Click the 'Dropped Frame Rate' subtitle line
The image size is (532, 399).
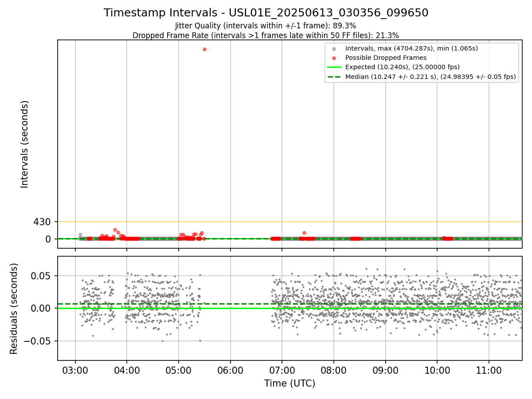click(x=266, y=35)
